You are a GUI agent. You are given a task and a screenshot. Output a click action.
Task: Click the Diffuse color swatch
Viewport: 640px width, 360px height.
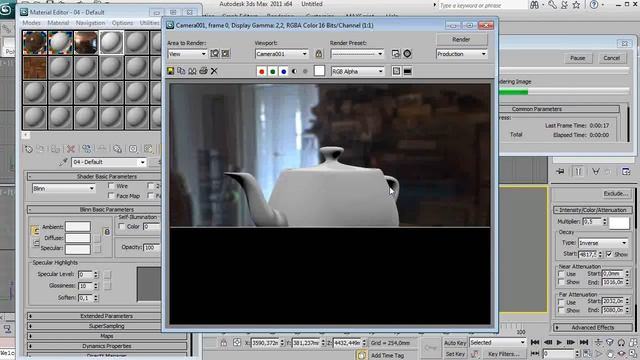pos(78,238)
